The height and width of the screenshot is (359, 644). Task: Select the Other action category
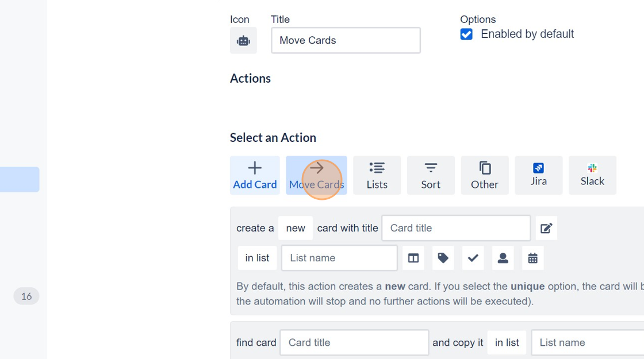tap(485, 175)
